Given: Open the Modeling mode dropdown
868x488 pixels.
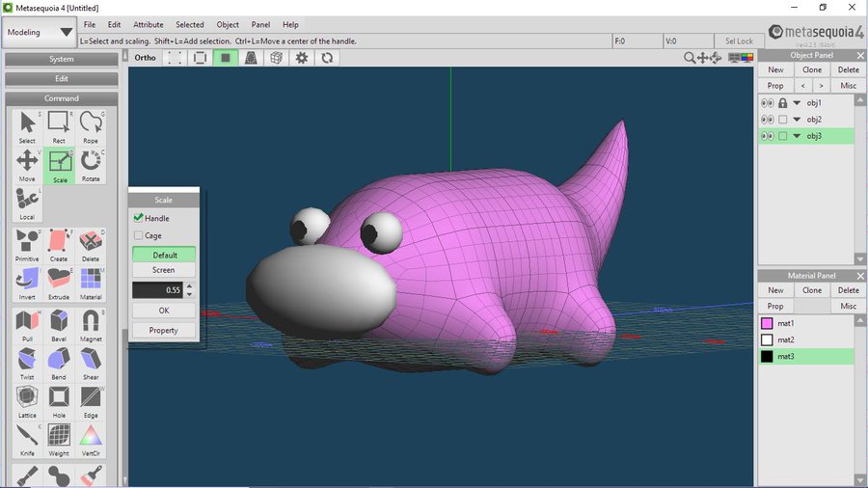Looking at the screenshot, I should tap(39, 32).
